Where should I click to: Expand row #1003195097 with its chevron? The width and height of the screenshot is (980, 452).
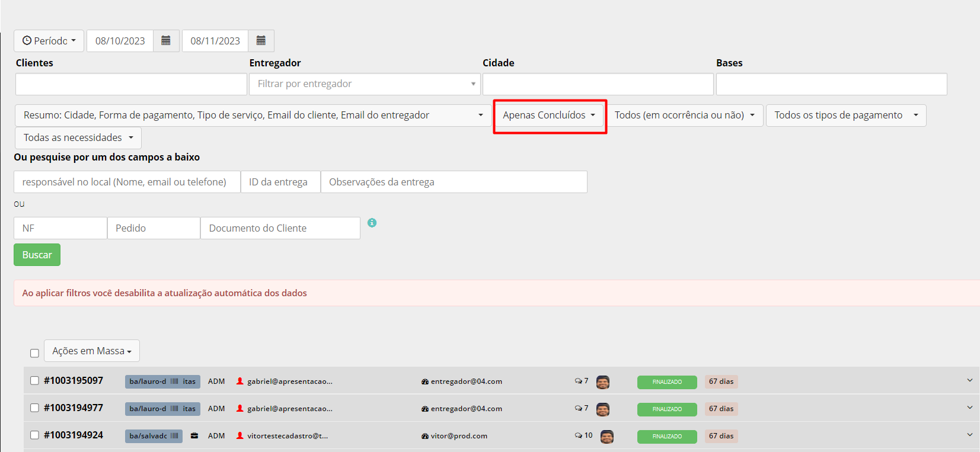970,380
